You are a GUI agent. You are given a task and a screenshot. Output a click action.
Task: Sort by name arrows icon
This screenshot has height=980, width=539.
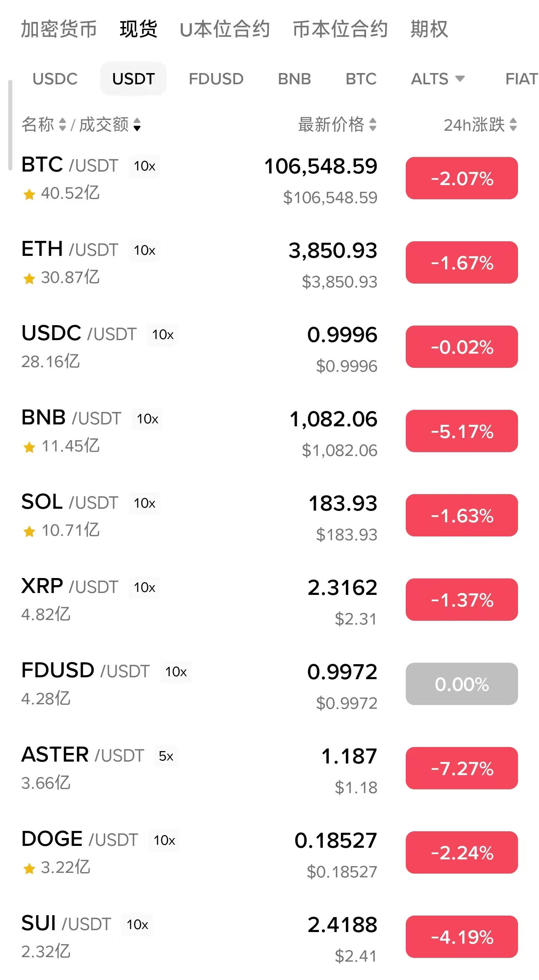click(x=63, y=124)
